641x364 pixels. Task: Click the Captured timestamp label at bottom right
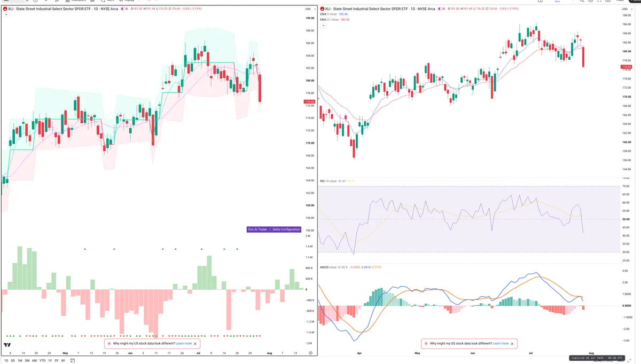[598, 358]
